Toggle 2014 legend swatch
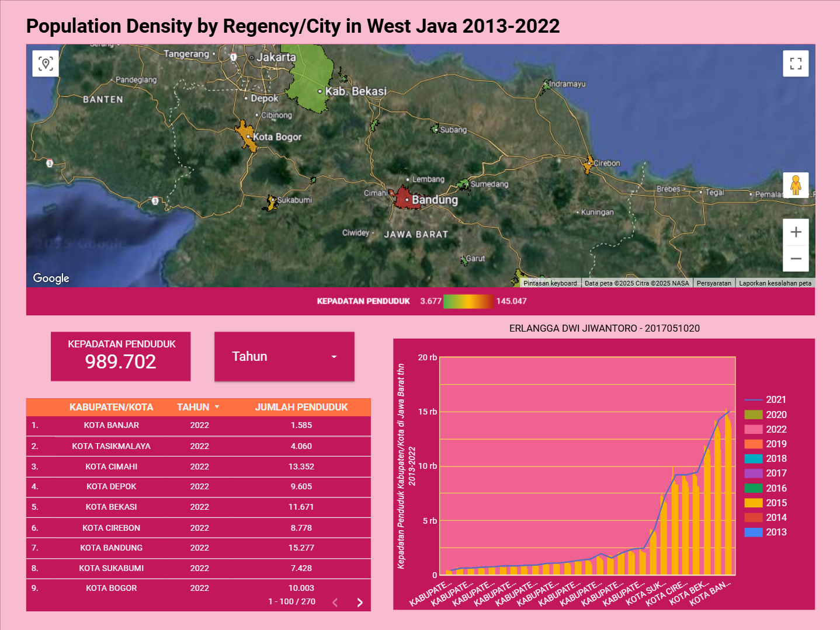 pos(754,517)
